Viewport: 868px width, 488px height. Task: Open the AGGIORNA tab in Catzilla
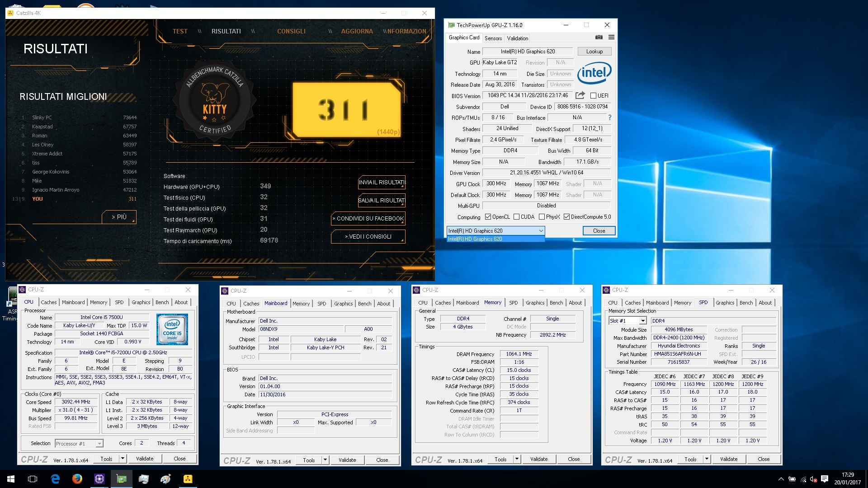(x=357, y=31)
